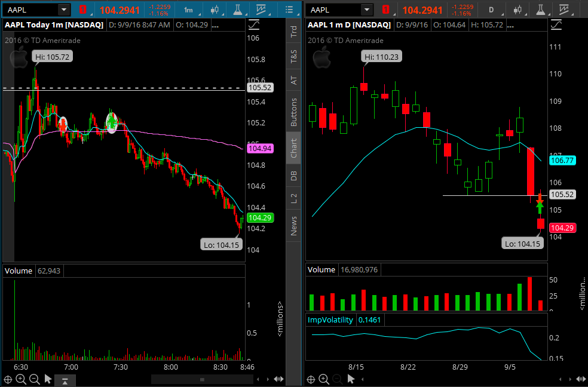Click the 16,980,976 volume value in right chart
This screenshot has width=588, height=387.
(359, 270)
